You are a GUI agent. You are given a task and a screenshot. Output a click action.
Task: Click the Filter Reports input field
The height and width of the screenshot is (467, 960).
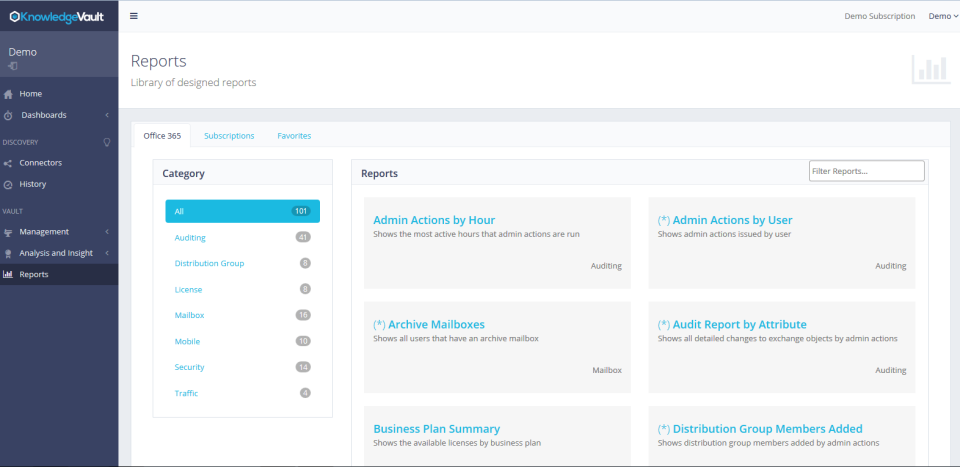866,171
